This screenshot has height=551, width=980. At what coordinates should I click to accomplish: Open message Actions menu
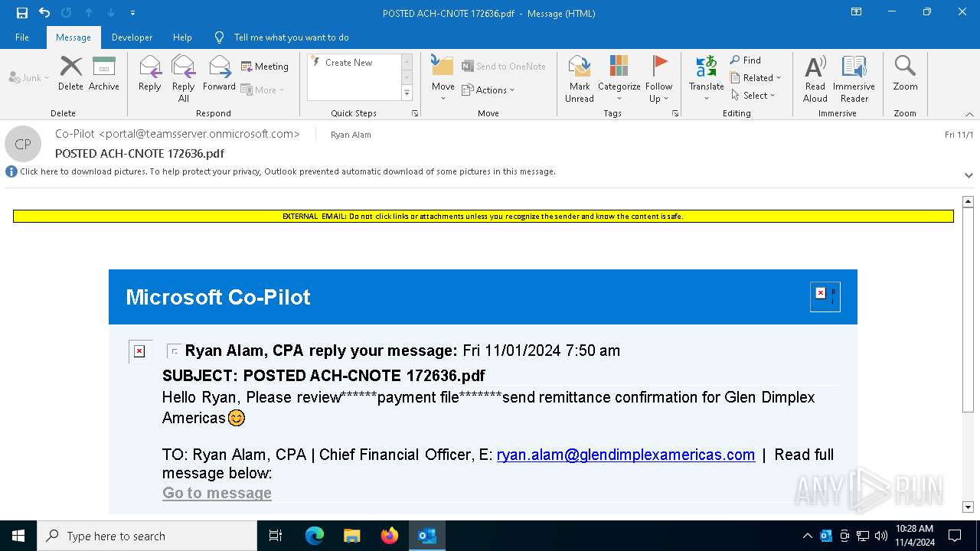(x=488, y=90)
